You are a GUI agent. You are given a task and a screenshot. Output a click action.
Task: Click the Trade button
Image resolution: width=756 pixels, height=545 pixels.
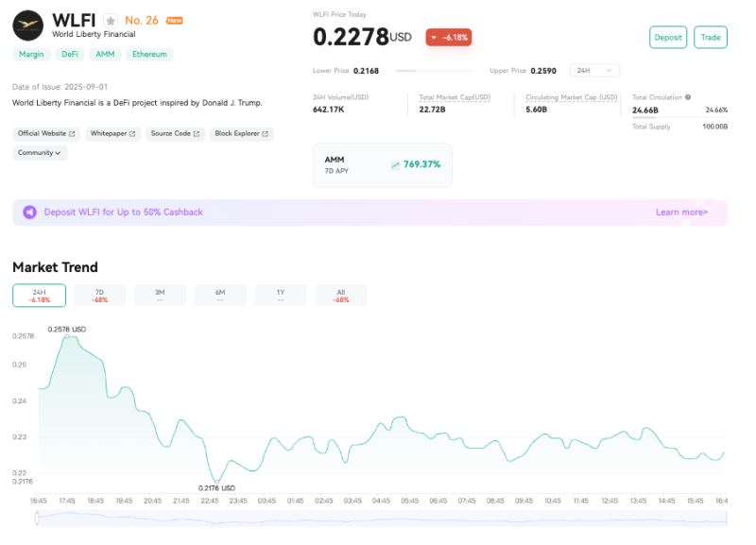(711, 38)
